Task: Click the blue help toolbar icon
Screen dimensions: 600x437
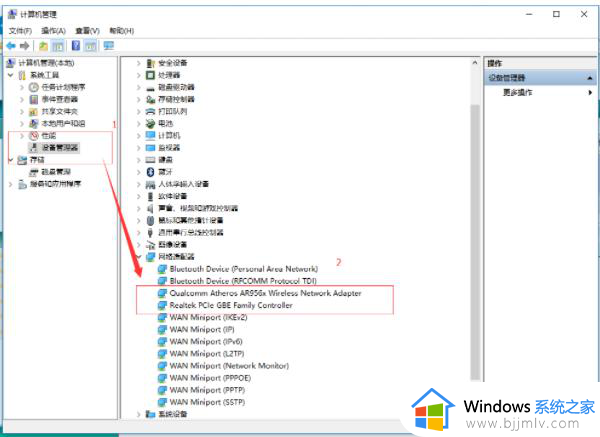Action: coord(75,46)
